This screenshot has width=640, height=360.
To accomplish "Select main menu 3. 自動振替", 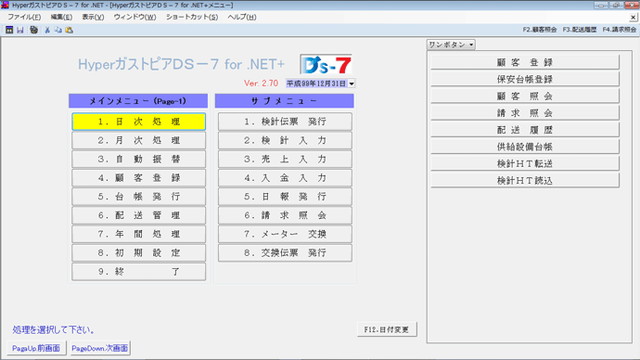I will tap(139, 159).
